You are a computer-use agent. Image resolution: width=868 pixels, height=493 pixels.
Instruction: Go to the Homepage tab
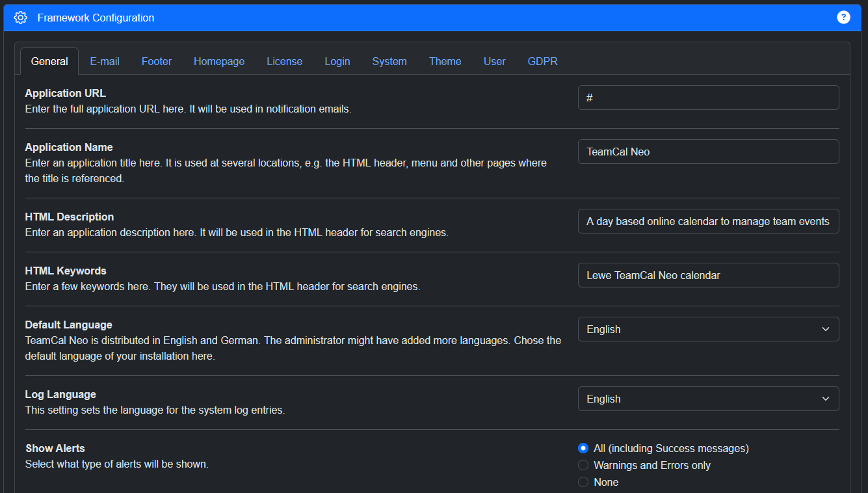click(x=218, y=61)
